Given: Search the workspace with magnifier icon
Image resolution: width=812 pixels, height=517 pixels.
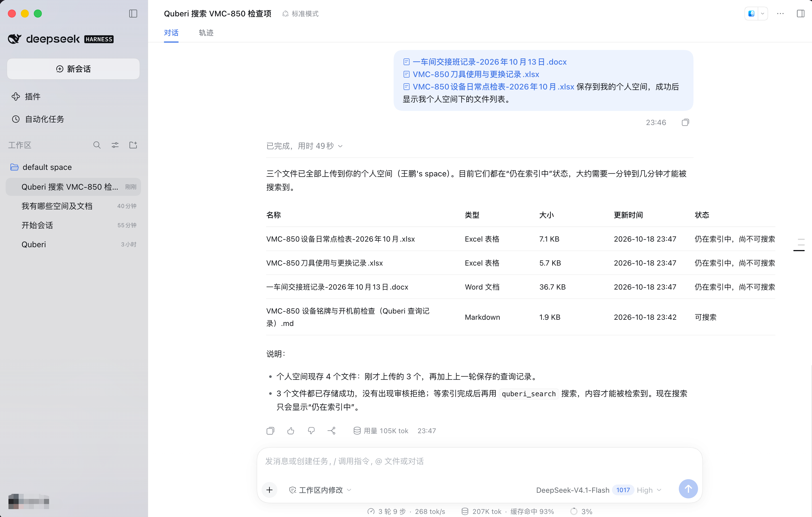Looking at the screenshot, I should (x=97, y=145).
